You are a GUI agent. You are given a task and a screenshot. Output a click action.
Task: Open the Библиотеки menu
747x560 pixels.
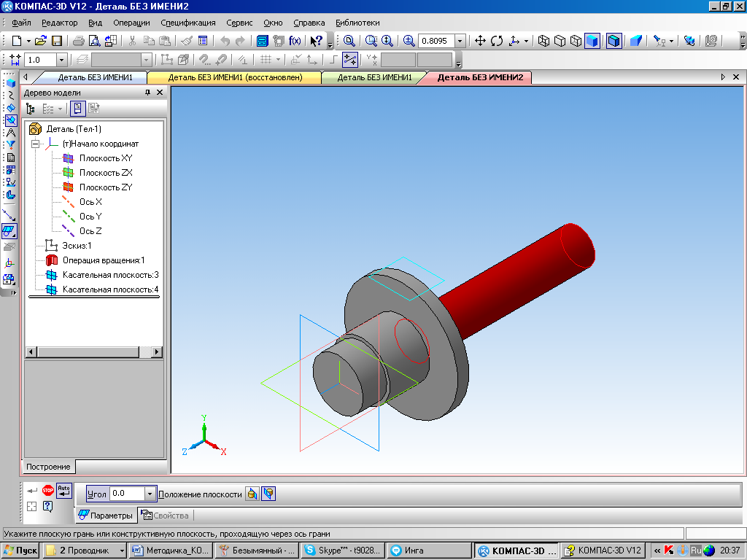tap(357, 23)
